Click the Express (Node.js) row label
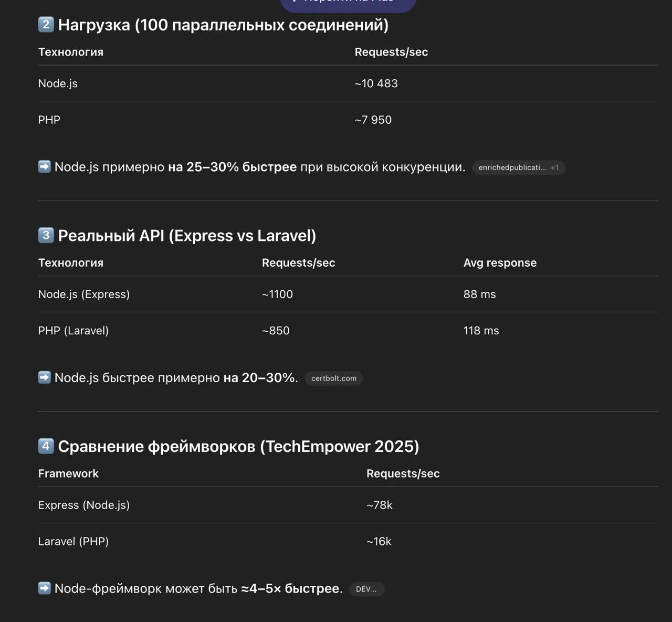This screenshot has height=622, width=672. coord(84,505)
